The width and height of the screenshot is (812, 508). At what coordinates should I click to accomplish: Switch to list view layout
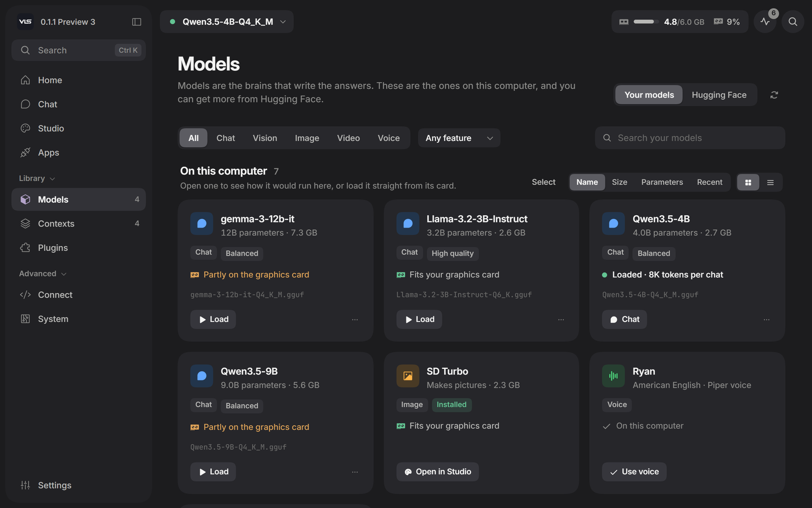(x=770, y=182)
